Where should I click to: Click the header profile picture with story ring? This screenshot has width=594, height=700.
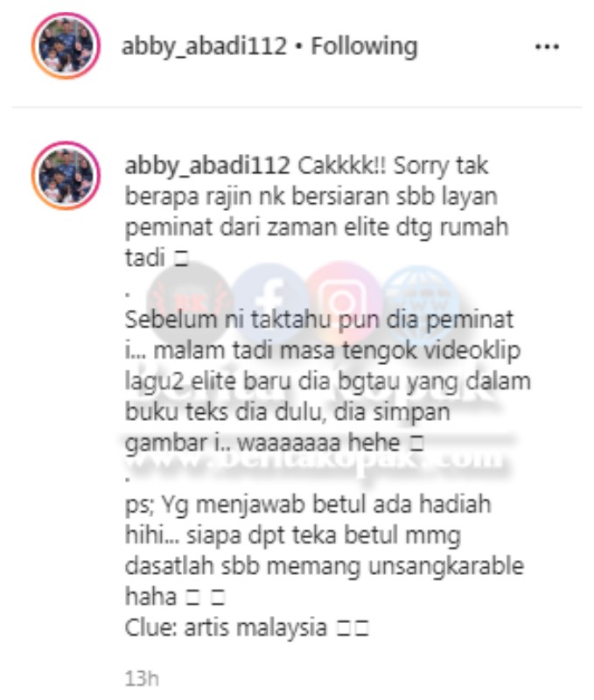coord(66,46)
